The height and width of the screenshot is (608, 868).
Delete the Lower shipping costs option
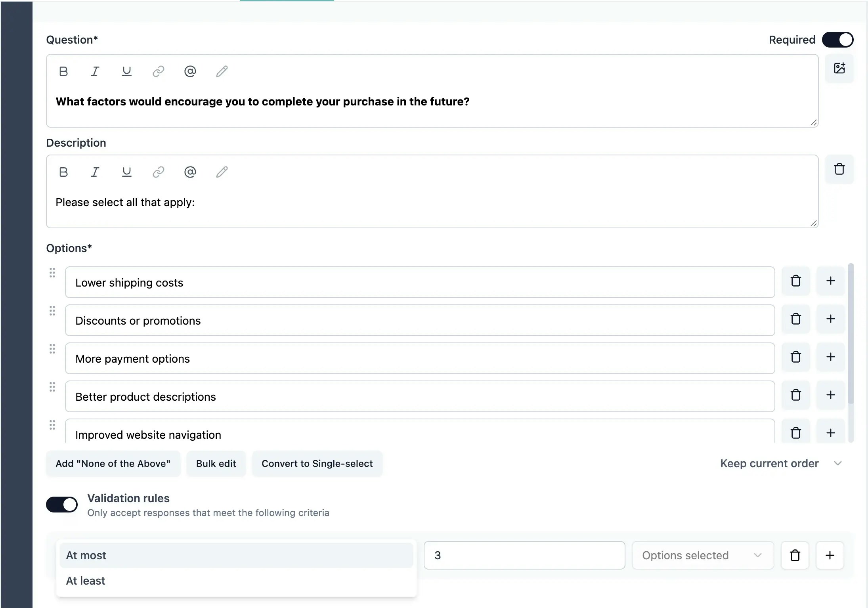click(796, 281)
